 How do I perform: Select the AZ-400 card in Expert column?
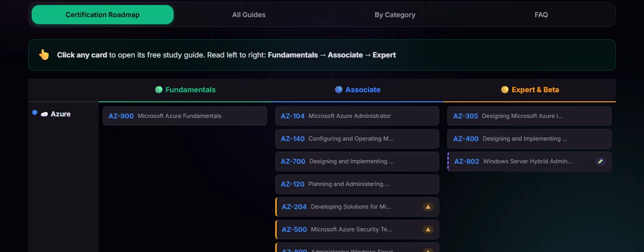[529, 139]
